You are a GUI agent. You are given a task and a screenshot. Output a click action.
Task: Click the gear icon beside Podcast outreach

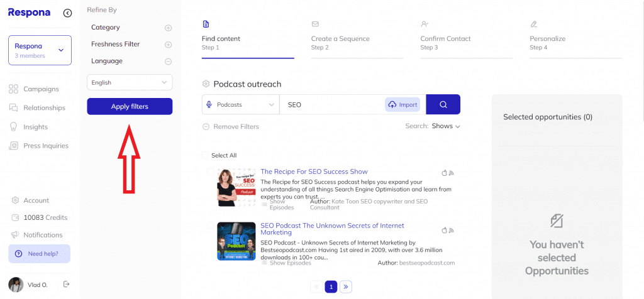206,84
